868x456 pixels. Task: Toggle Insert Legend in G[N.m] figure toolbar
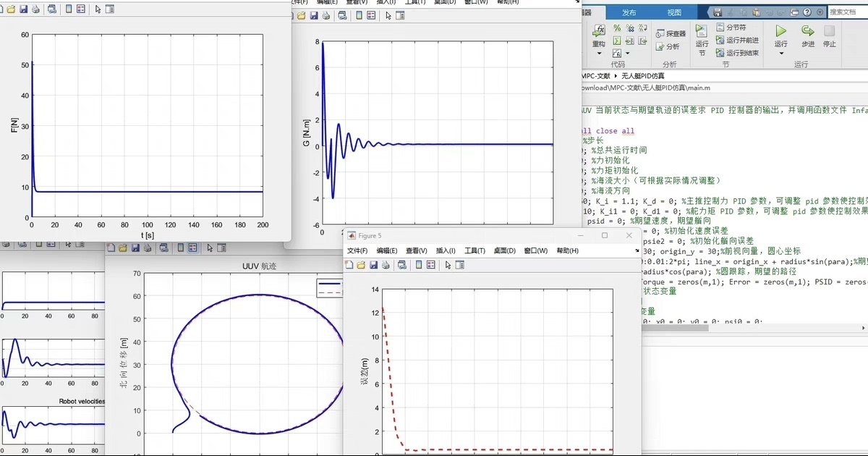pos(371,16)
